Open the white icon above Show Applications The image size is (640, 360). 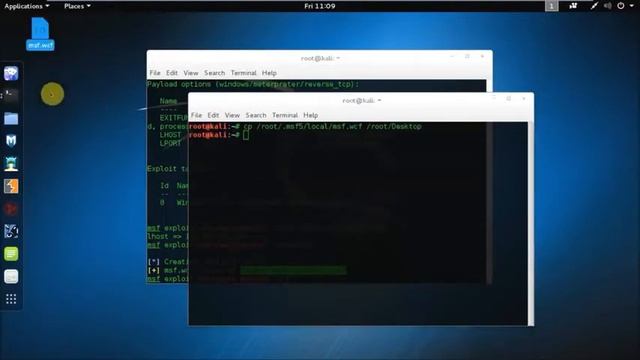11,277
